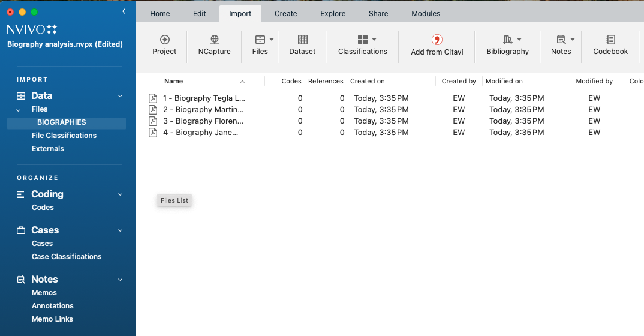Collapse the Coding section chevron

[x=120, y=194]
